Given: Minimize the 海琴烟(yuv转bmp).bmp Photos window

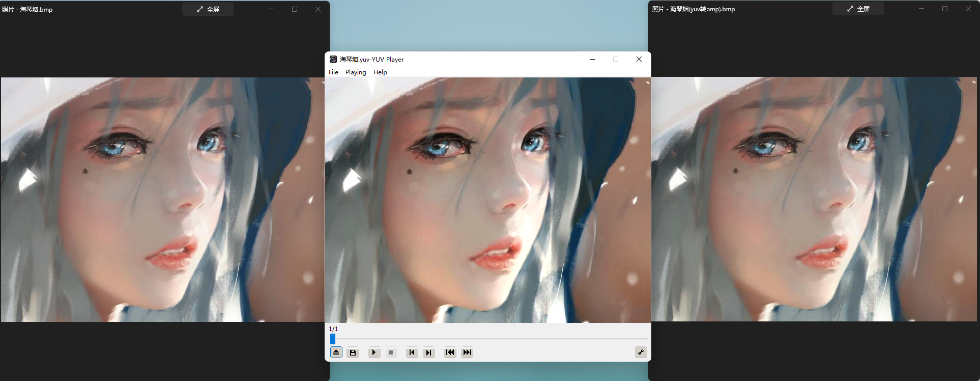Looking at the screenshot, I should click(x=921, y=9).
